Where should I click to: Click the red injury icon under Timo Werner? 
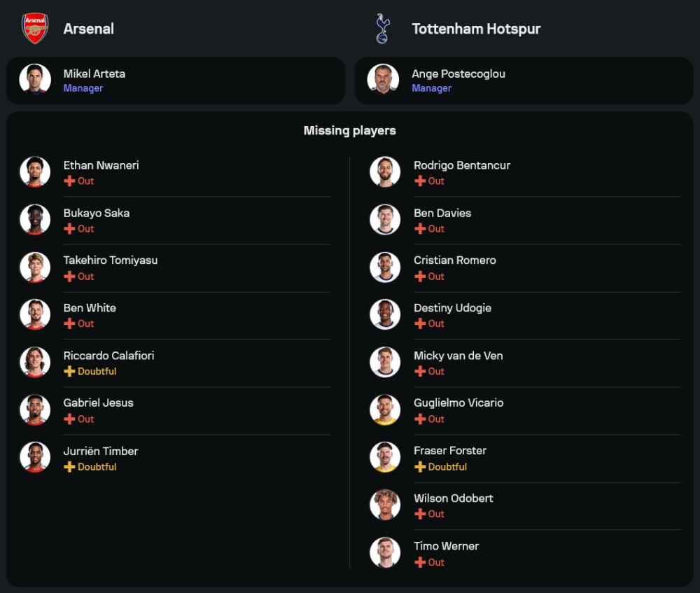point(420,562)
